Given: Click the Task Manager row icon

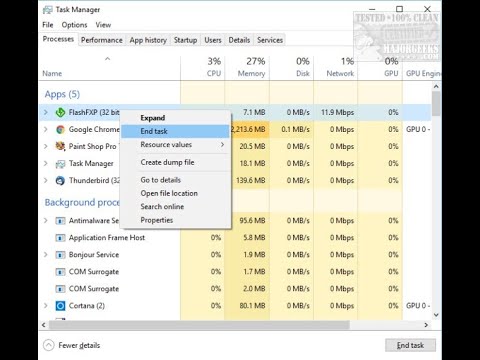Looking at the screenshot, I should coord(60,164).
